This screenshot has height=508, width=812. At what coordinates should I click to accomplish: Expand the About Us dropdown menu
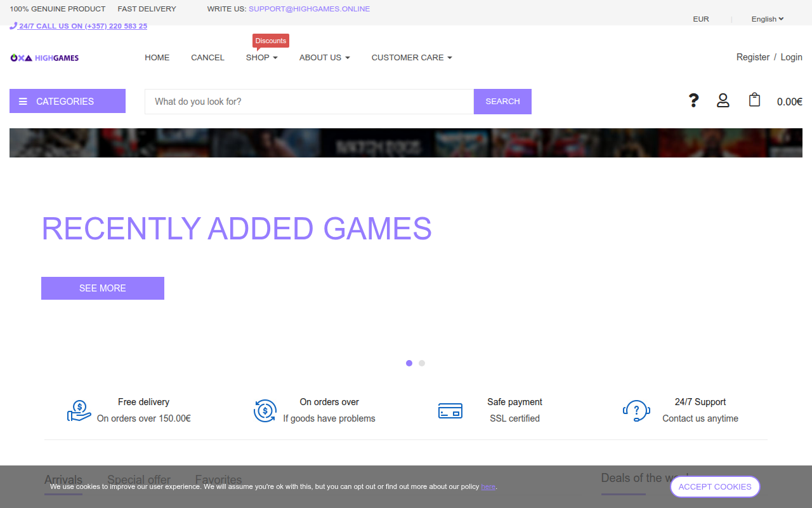coord(325,57)
